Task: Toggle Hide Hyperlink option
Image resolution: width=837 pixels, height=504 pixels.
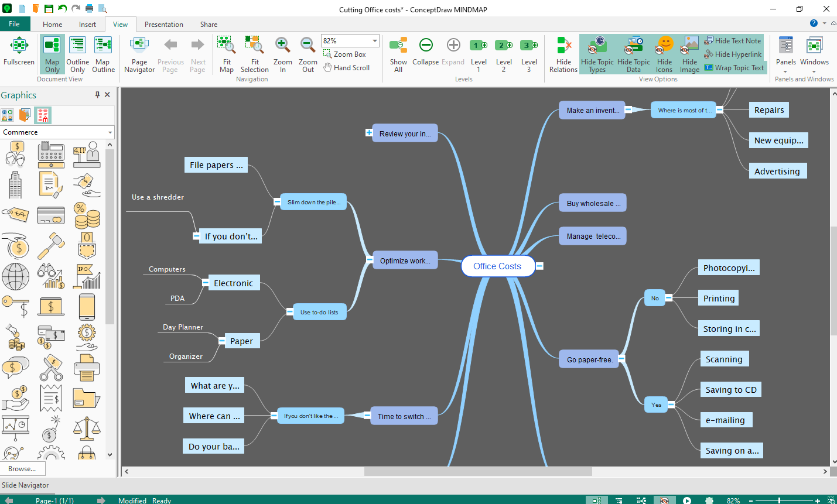Action: click(x=733, y=54)
